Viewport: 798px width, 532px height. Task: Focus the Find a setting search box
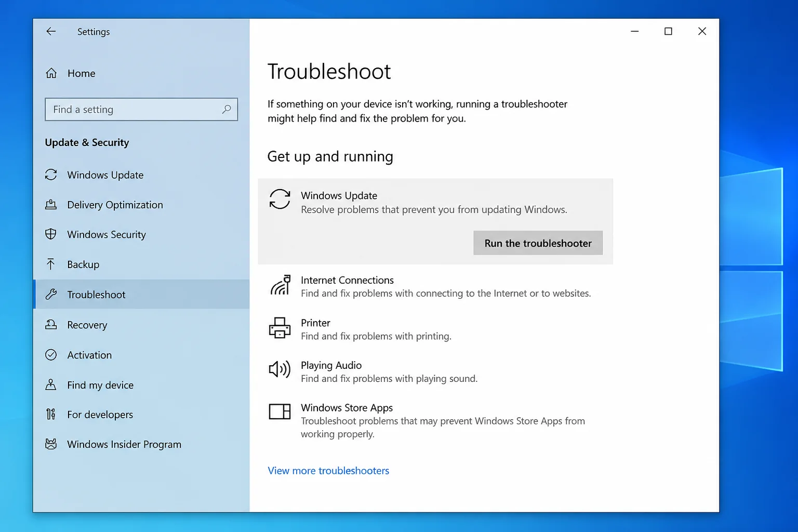(141, 109)
